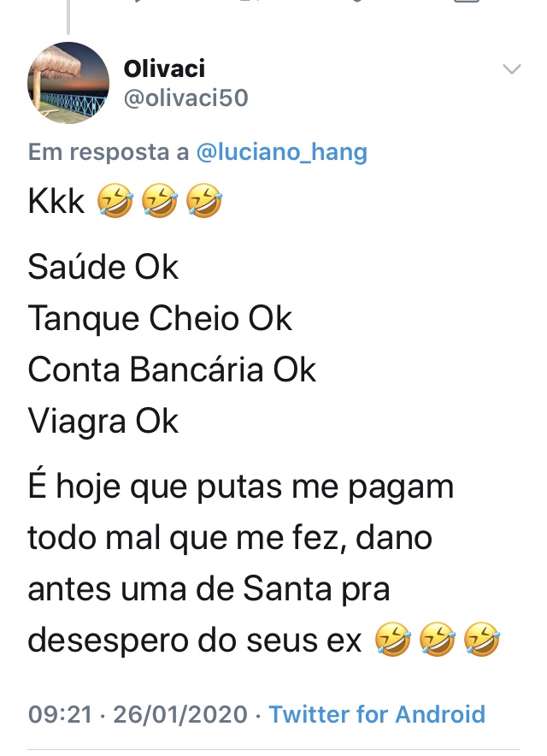Click the 'Saúde Ok' line

coord(103,268)
